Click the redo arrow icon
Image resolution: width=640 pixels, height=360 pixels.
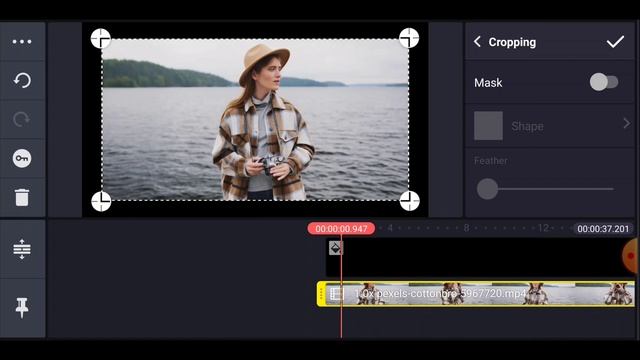[21, 119]
